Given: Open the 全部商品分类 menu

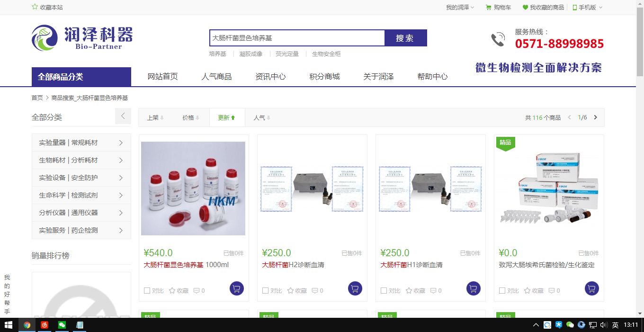Looking at the screenshot, I should pos(81,77).
